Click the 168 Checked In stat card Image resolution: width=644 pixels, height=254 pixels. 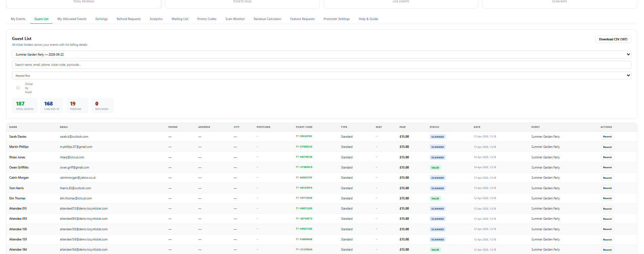point(51,105)
